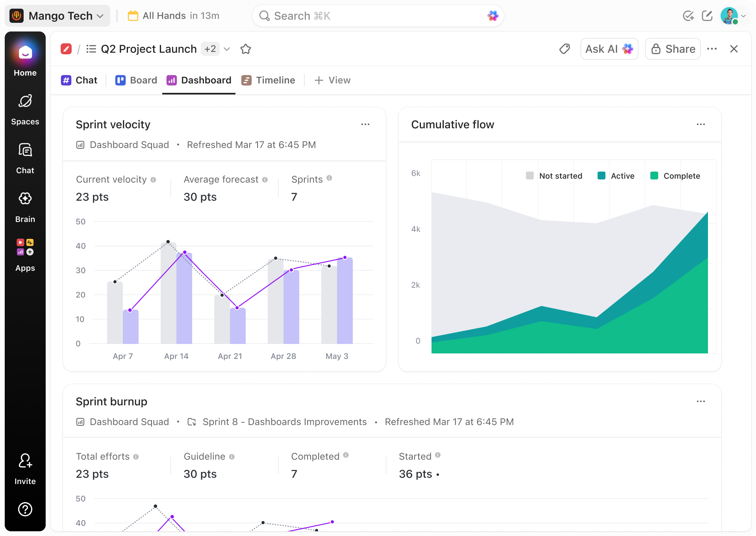The image size is (756, 536).
Task: Toggle the Active legend series
Action: [x=616, y=176]
